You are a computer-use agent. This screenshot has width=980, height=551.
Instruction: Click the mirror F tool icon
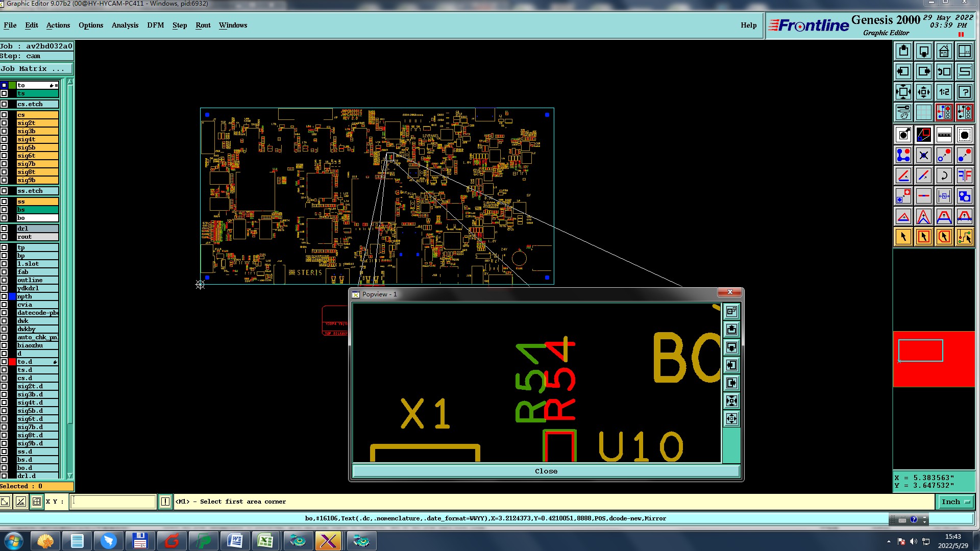[x=964, y=176]
